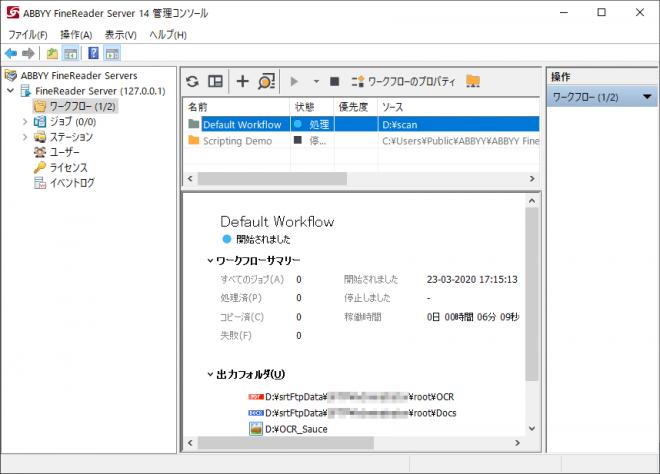Open ワークフローのプロパティ

[x=404, y=81]
